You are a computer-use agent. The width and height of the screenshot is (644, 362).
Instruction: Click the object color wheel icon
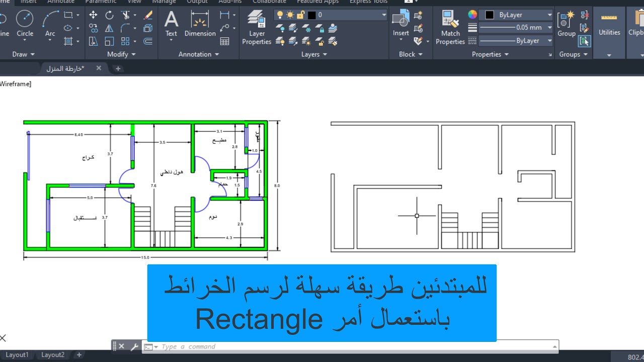472,15
